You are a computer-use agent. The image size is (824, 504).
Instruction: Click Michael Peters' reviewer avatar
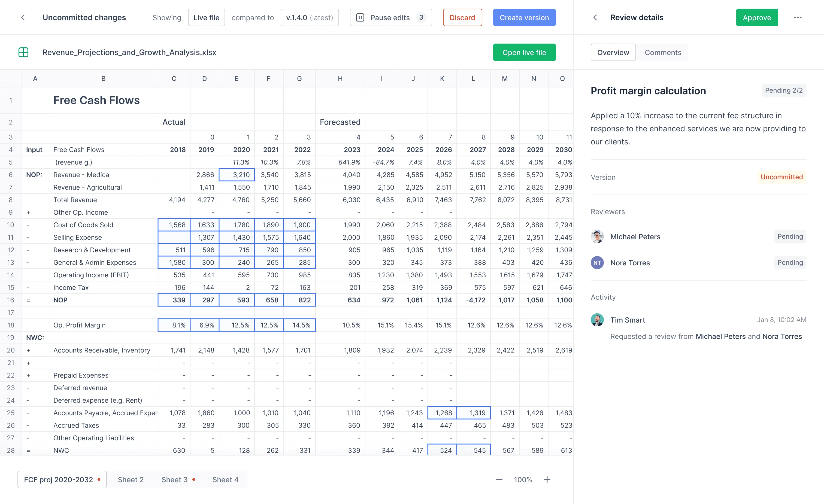click(x=597, y=236)
